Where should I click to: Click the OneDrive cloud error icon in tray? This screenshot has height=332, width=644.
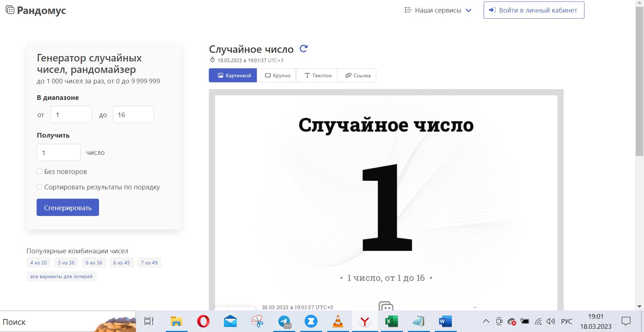pyautogui.click(x=512, y=321)
